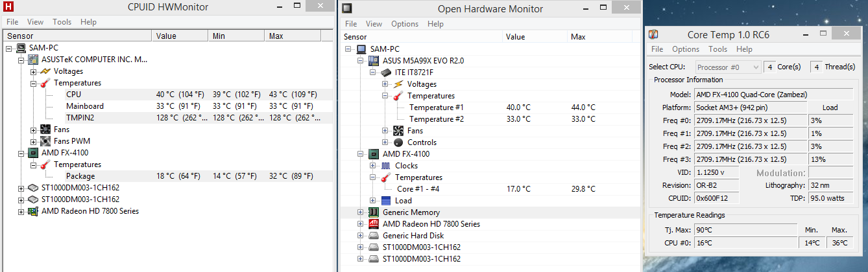Open the Options menu in Open Hardware Monitor
The height and width of the screenshot is (272, 868).
[x=405, y=24]
